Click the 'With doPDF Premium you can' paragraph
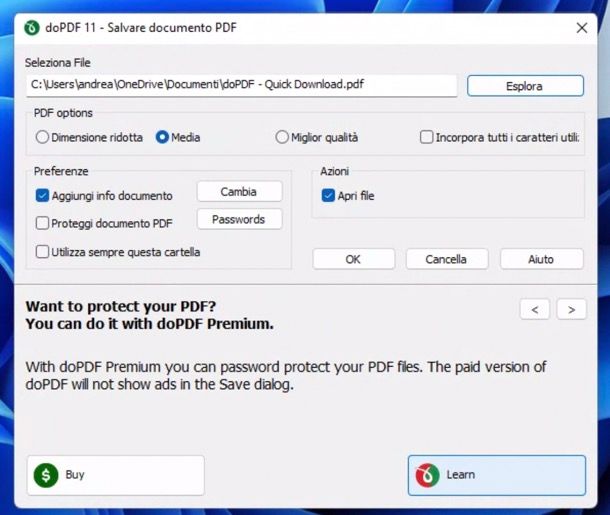This screenshot has height=515, width=610. (x=286, y=375)
